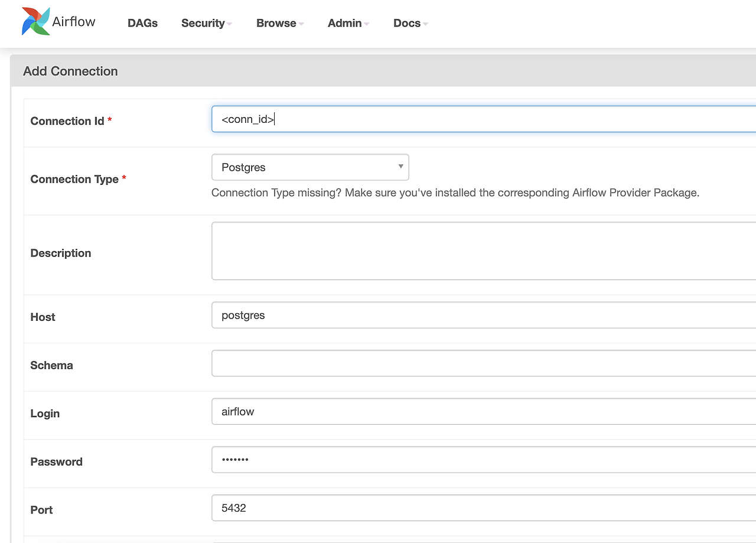The image size is (756, 543).
Task: Click the Host field containing postgres
Action: pyautogui.click(x=484, y=315)
